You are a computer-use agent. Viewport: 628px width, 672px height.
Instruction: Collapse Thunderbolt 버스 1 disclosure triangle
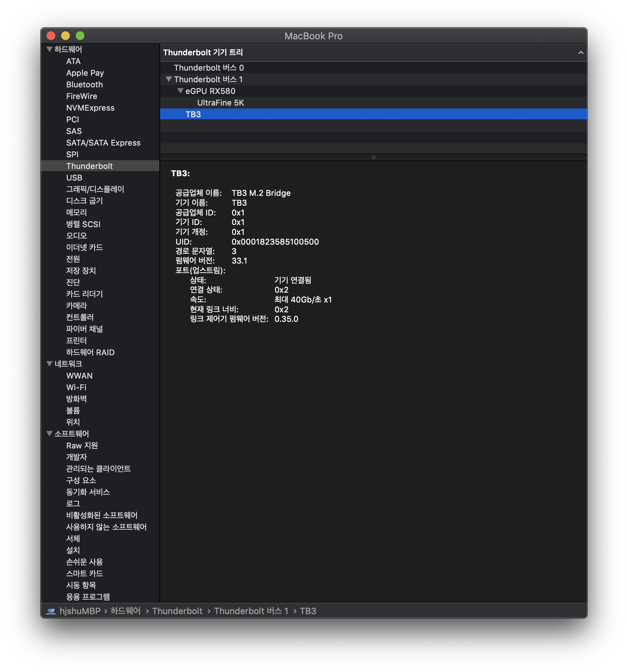(x=168, y=79)
